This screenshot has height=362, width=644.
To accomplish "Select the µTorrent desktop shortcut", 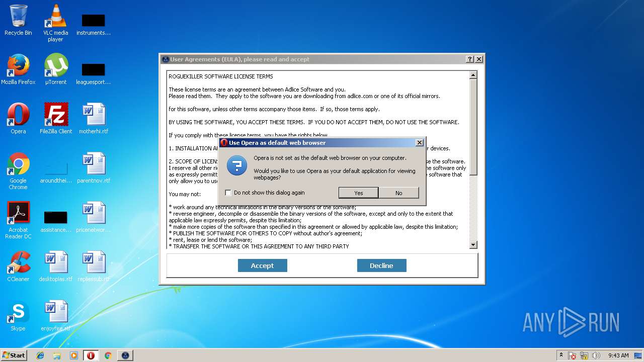I will tap(55, 70).
